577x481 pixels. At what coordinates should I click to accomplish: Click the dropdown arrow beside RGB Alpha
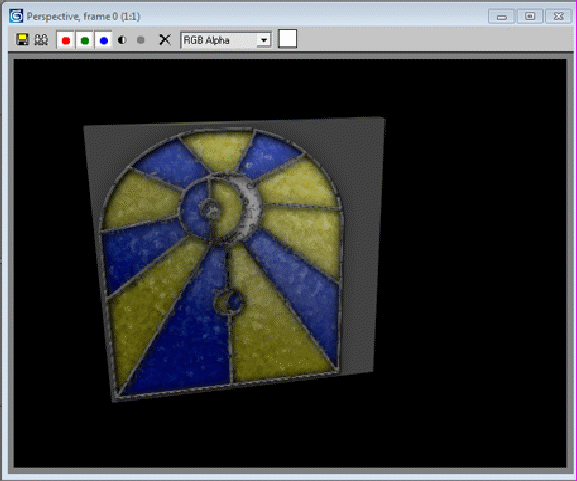tap(264, 40)
